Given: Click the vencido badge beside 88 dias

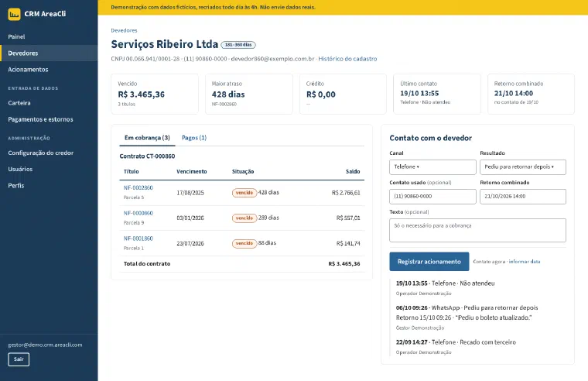Looking at the screenshot, I should (x=244, y=243).
